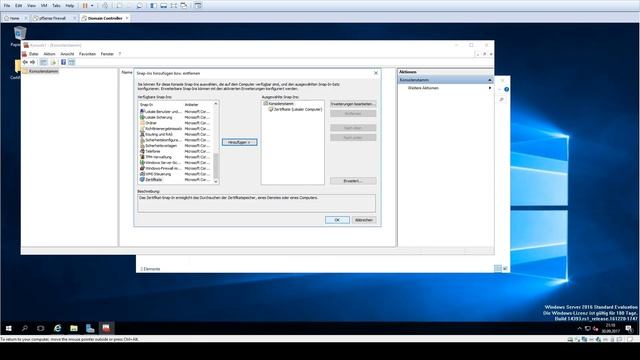Select the Routing und RAS snap-in

click(176, 134)
